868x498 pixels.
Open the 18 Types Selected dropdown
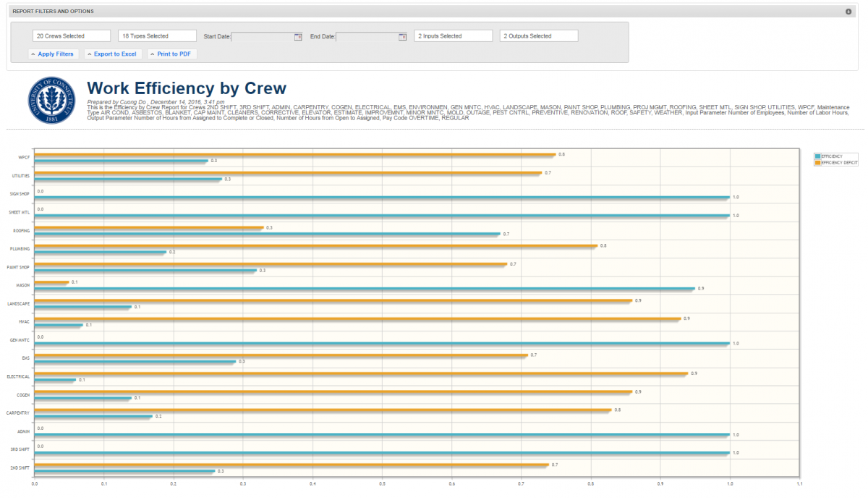[156, 35]
